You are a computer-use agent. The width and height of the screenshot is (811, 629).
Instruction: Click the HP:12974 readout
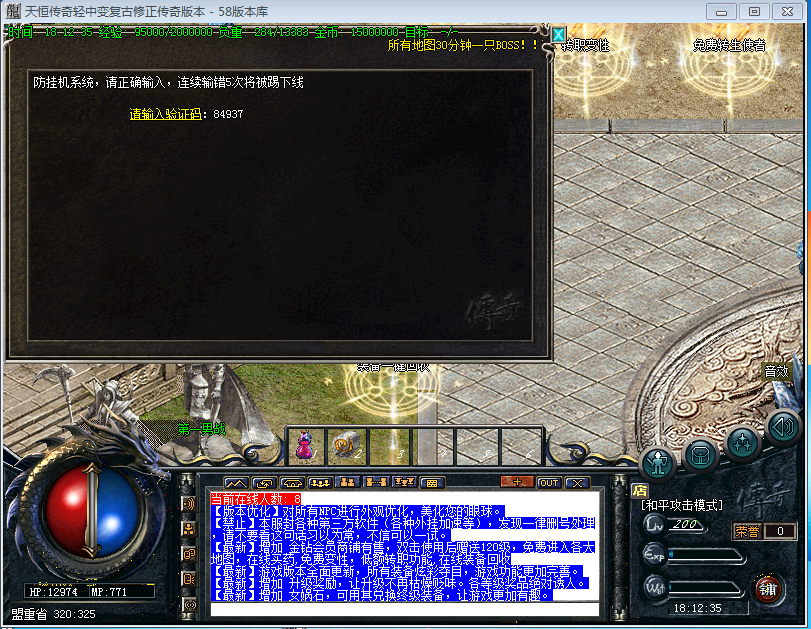[x=53, y=592]
